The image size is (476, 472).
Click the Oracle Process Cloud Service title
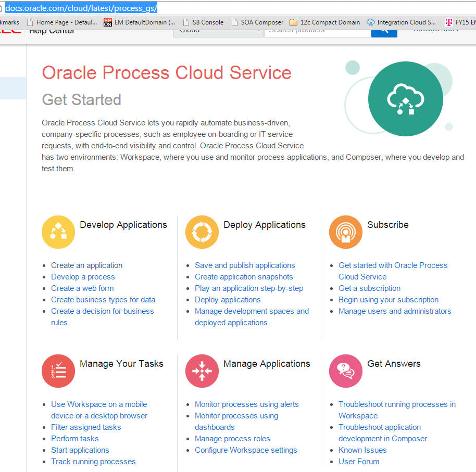[x=166, y=73]
